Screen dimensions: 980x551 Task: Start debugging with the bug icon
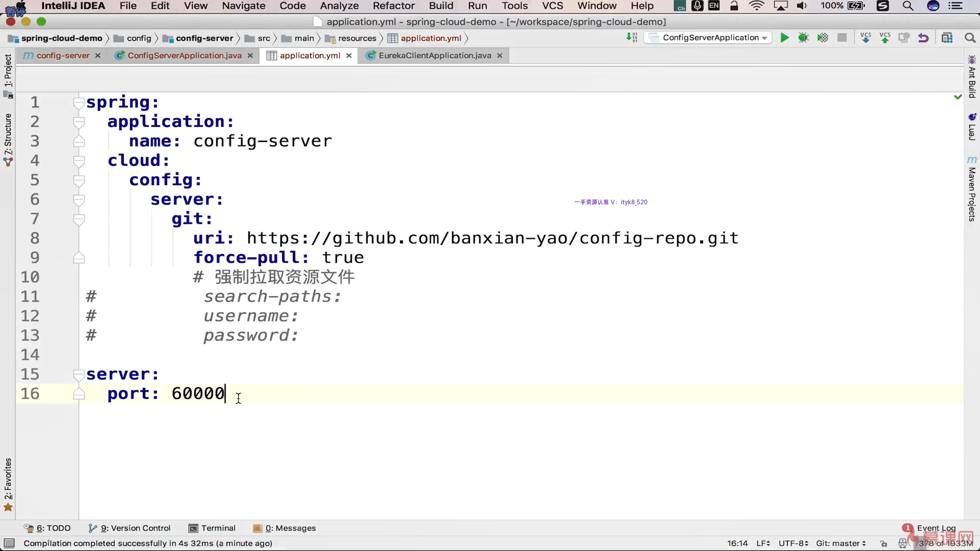point(803,38)
